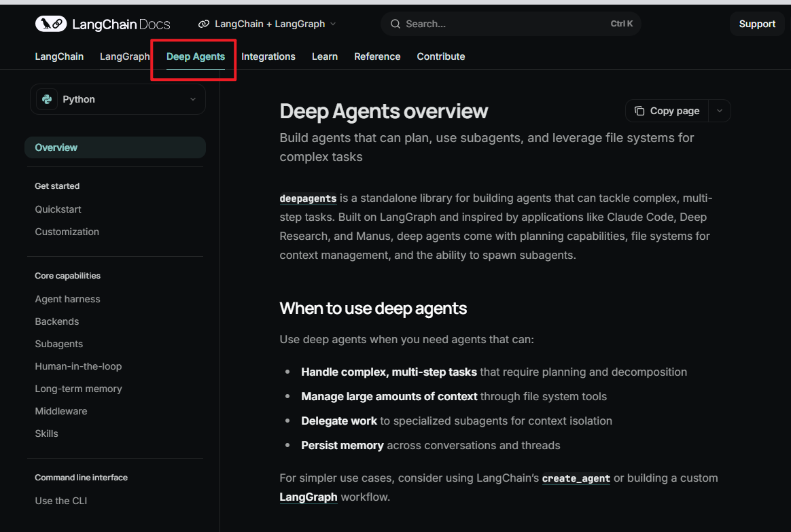
Task: Click the Command line interface section label
Action: pos(82,478)
